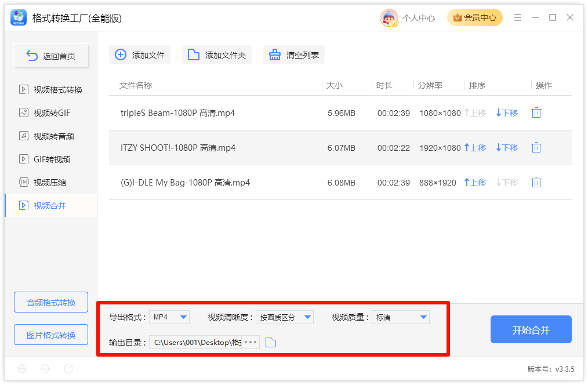
Task: Open the 个人中心 avatar icon
Action: [x=389, y=17]
